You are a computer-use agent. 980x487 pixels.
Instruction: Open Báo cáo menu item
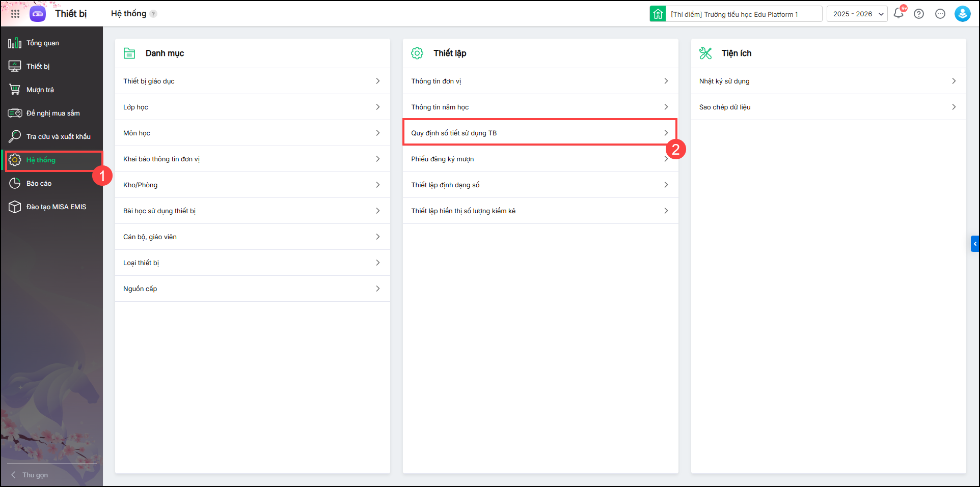39,184
